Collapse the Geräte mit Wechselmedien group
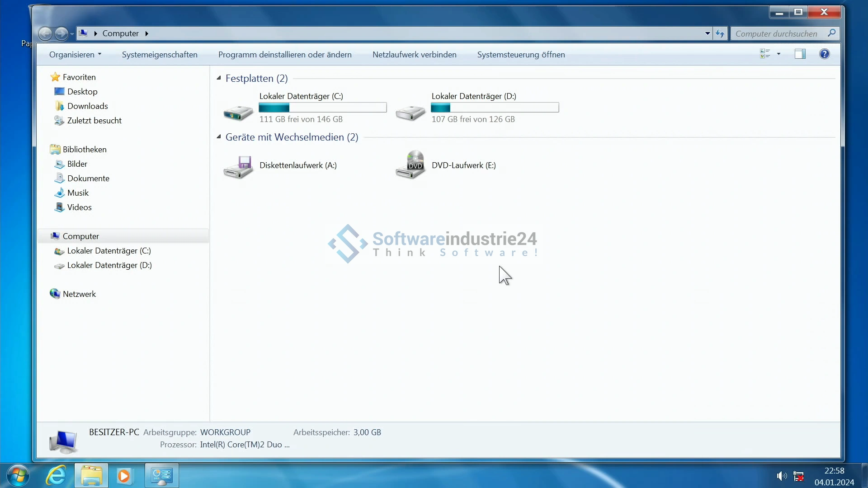Screen dimensions: 868x488 coord(219,137)
